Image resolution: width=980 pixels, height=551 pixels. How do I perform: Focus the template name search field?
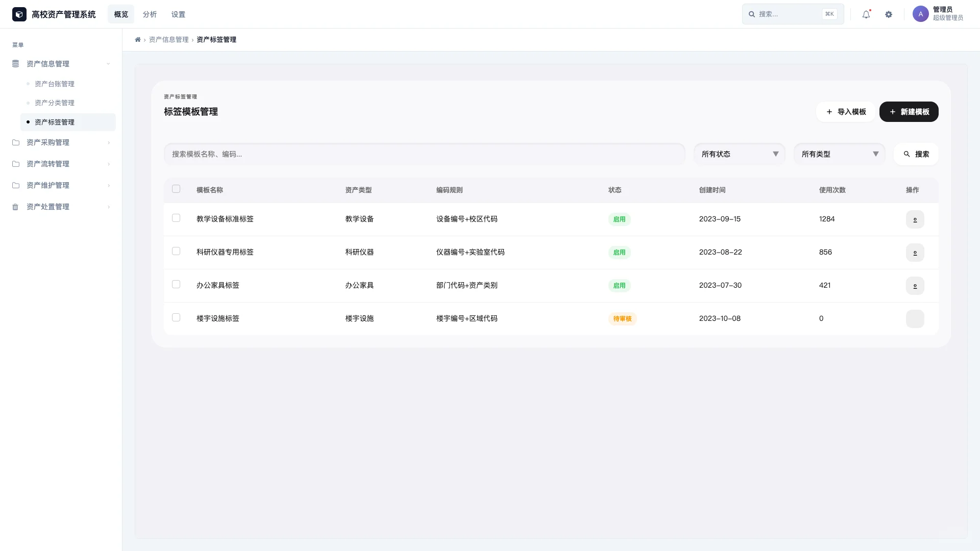point(424,154)
